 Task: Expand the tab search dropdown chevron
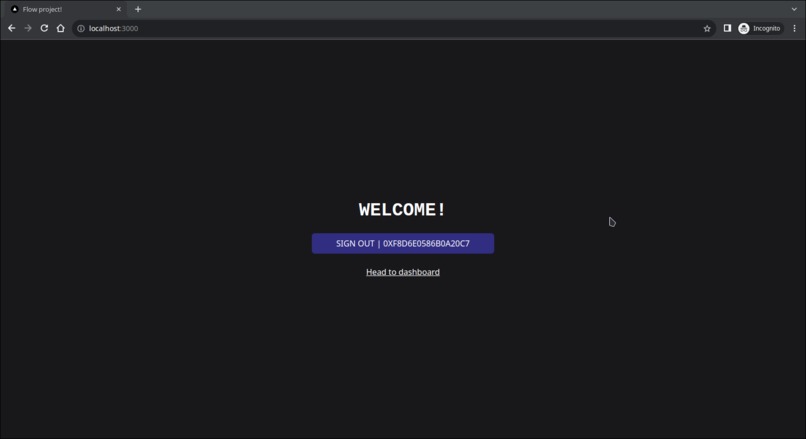(794, 9)
